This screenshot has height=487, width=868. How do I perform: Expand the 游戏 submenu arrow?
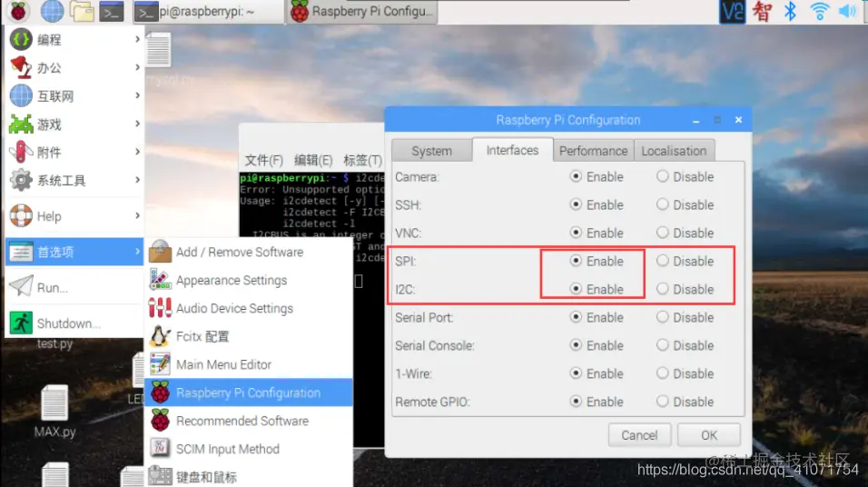click(x=137, y=124)
